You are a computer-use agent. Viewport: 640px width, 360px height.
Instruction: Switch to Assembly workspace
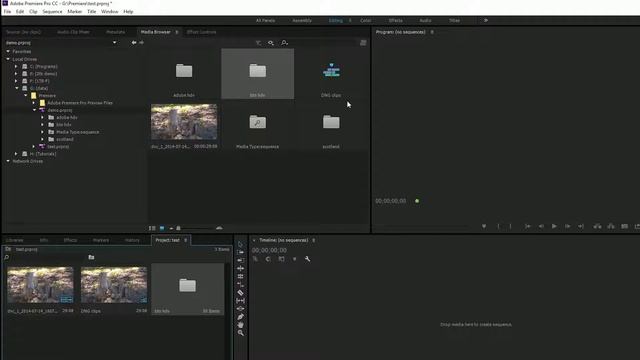tap(302, 20)
